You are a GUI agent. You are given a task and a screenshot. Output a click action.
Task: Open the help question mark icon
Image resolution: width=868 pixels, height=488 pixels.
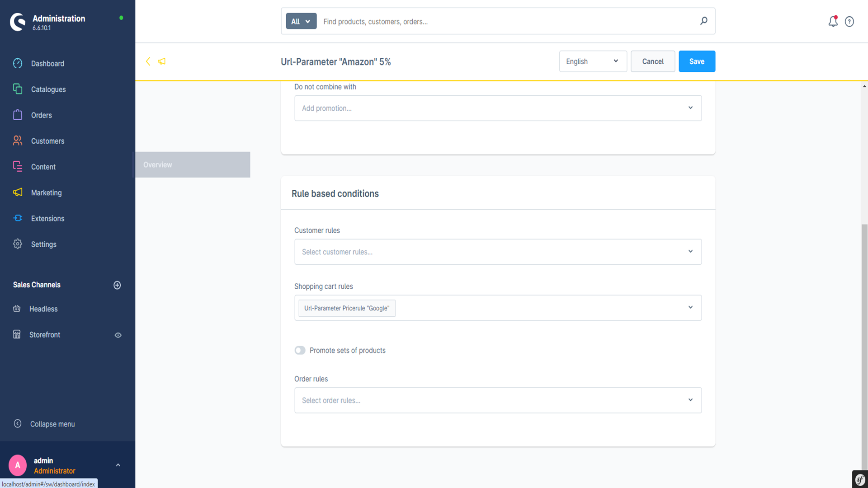[x=849, y=21]
